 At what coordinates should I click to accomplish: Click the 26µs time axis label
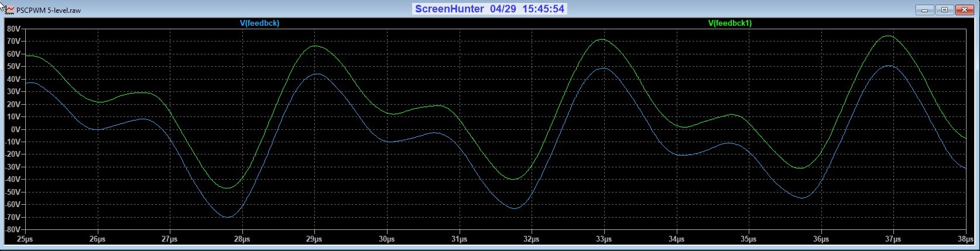(97, 239)
